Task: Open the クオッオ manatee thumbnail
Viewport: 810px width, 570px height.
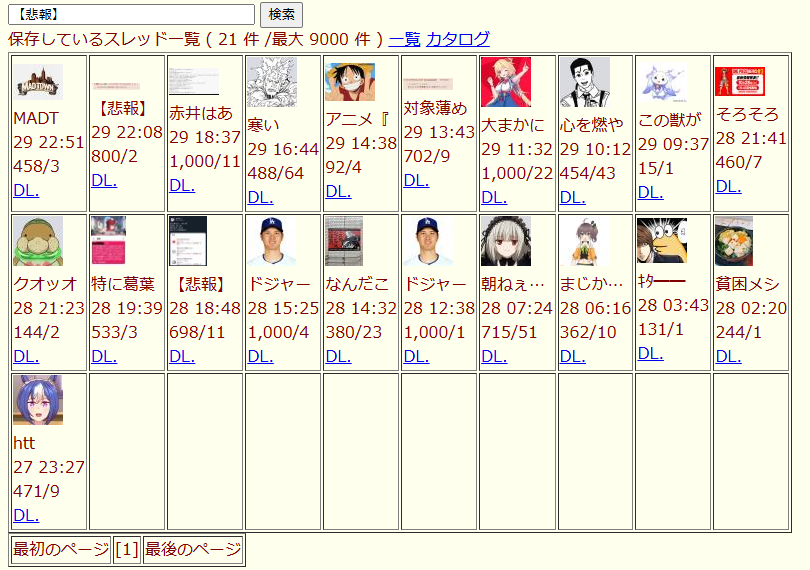Action: pyautogui.click(x=38, y=241)
